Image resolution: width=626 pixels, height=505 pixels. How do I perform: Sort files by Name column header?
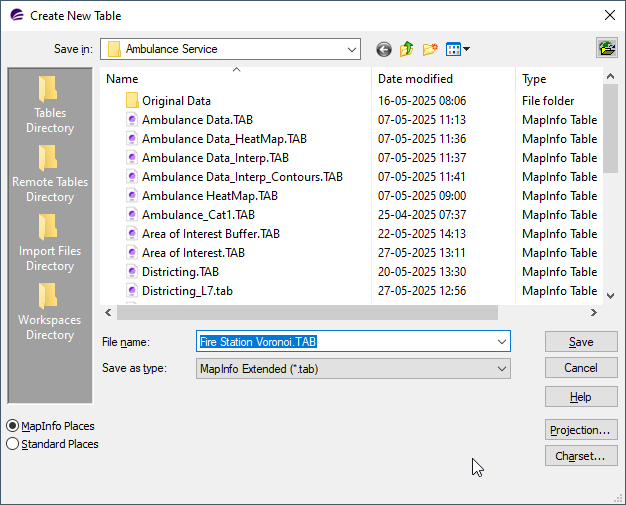pos(122,79)
